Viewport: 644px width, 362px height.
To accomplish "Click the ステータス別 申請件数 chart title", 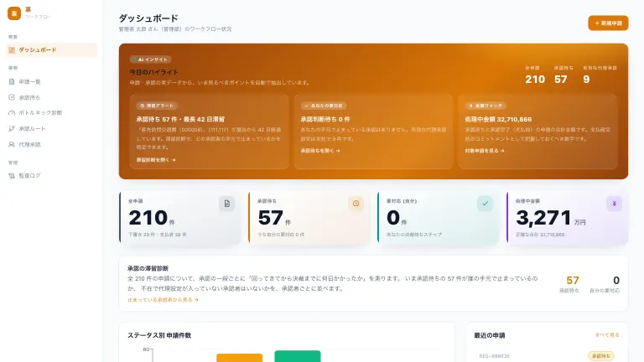I will [x=159, y=335].
